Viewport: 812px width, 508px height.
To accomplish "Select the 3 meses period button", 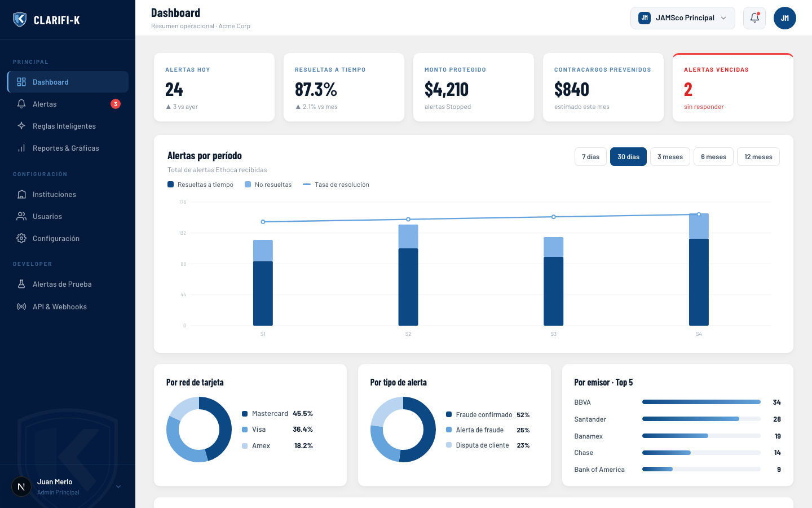I will click(x=670, y=157).
